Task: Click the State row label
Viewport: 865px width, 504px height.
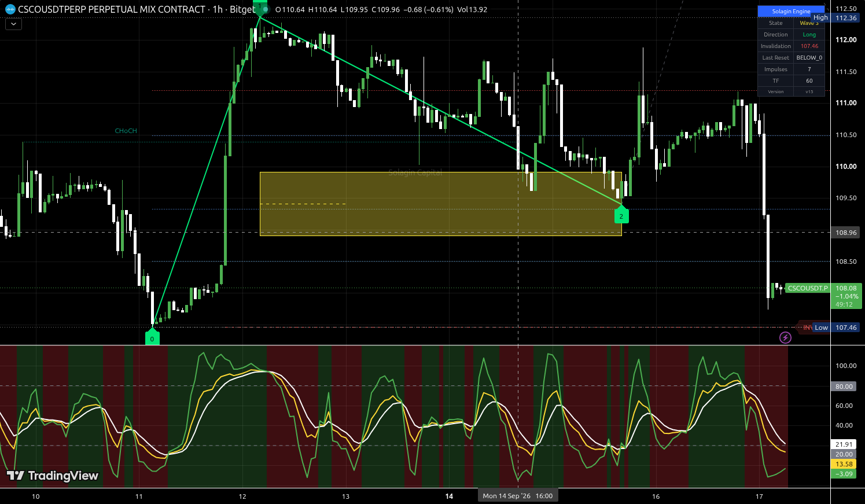Action: point(776,23)
